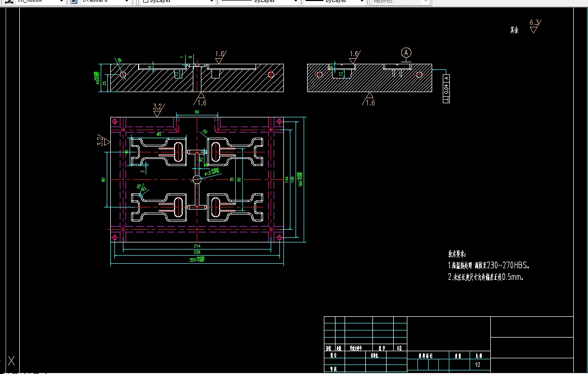Open the Standard style dropdown in the toolbar
Image resolution: width=588 pixels, height=374 pixels.
click(x=105, y=2)
